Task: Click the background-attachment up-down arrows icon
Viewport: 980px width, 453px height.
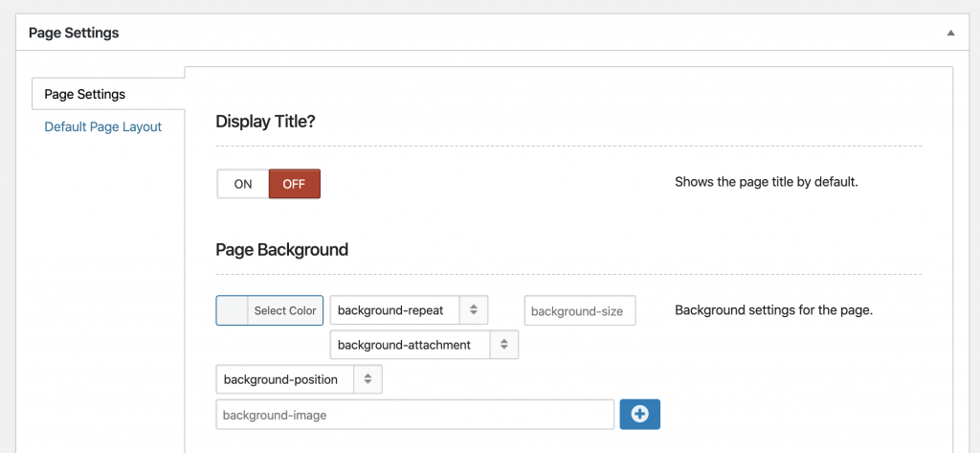Action: [x=504, y=345]
